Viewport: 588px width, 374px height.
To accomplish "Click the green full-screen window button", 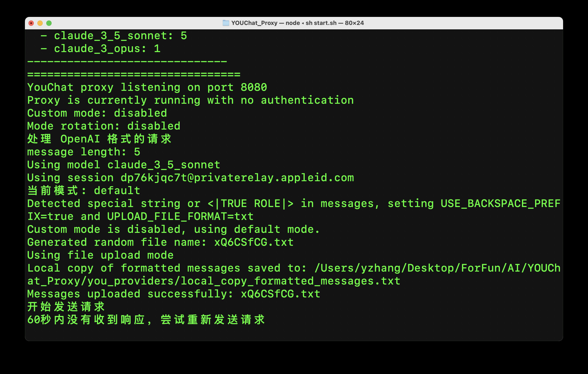I will (x=49, y=23).
